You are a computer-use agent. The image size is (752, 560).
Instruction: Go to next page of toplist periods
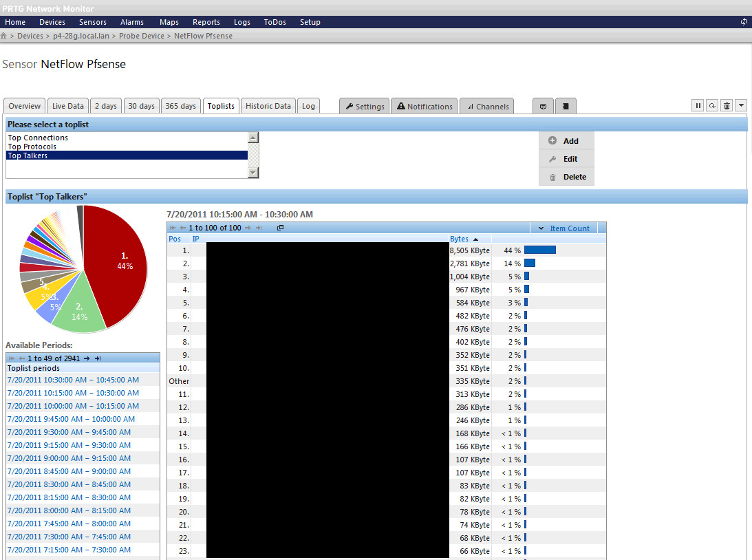click(87, 358)
